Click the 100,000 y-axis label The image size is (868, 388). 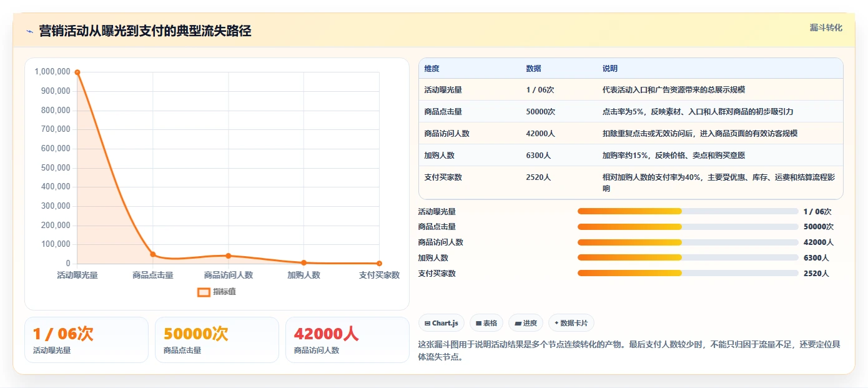(55, 244)
